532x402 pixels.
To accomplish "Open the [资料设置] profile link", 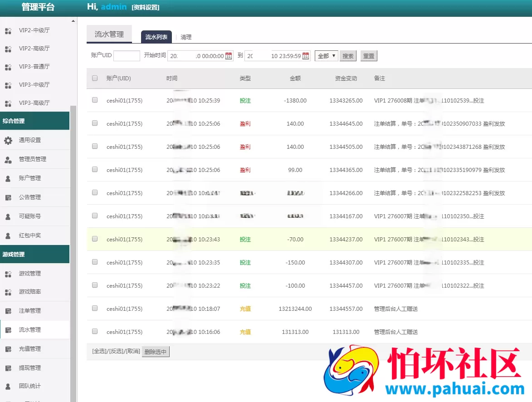I will coord(146,7).
